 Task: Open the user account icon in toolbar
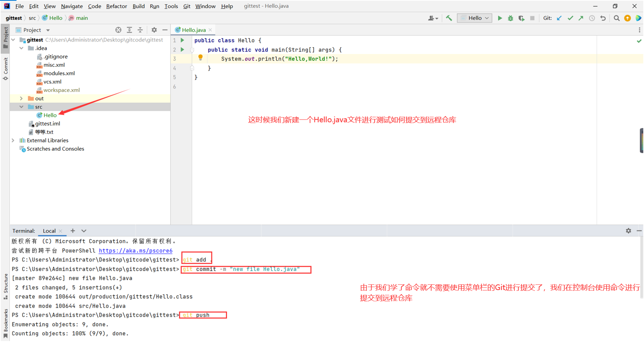click(x=433, y=18)
